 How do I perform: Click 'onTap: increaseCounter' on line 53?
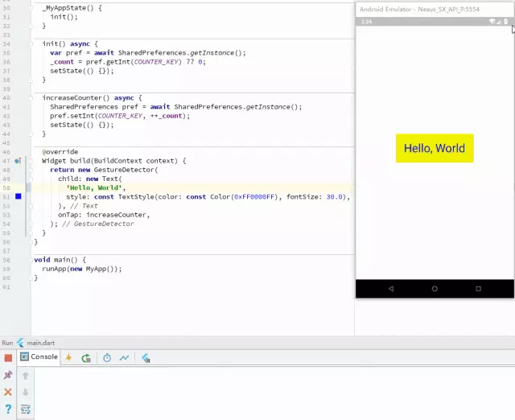point(102,215)
